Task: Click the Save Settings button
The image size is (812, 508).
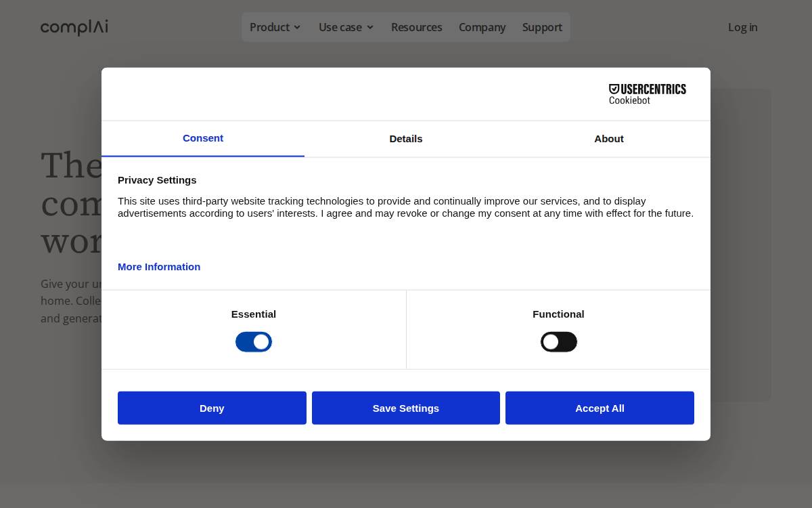Action: tap(406, 408)
